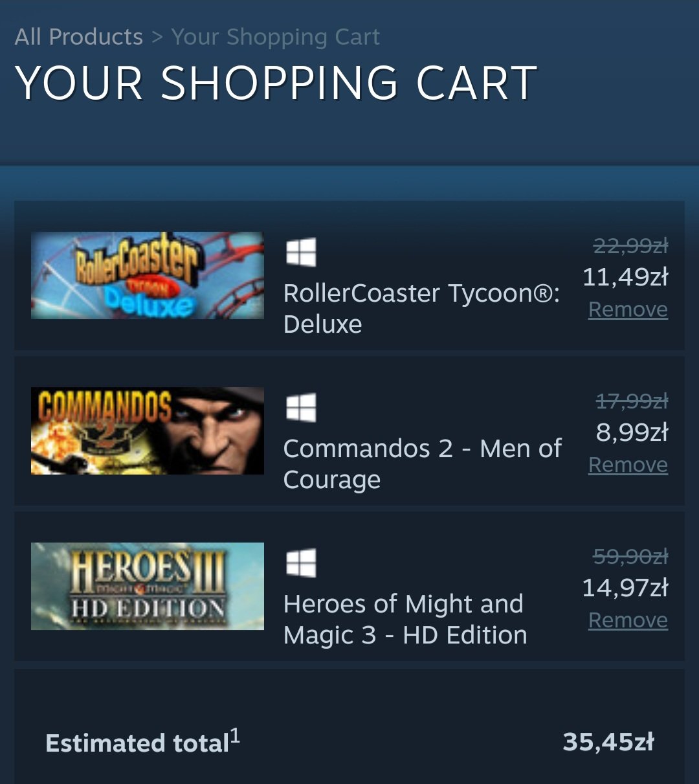Click the 14,97zł discounted price

click(x=625, y=588)
